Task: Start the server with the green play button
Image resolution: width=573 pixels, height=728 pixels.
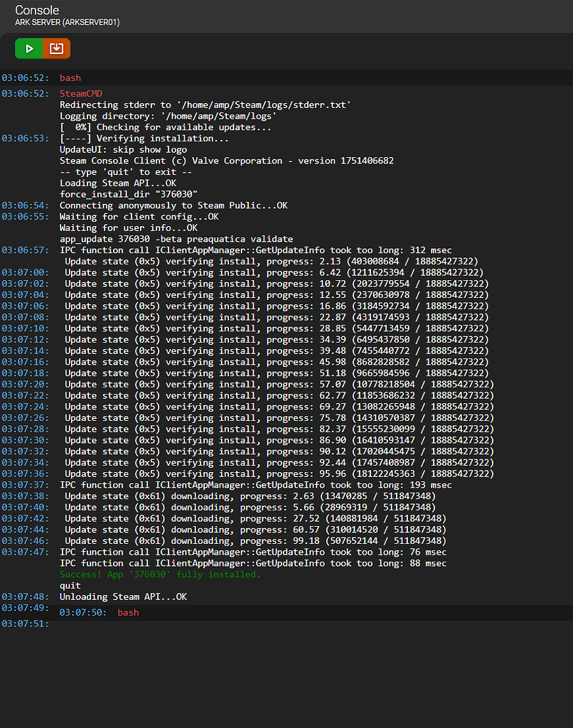Action: click(29, 48)
